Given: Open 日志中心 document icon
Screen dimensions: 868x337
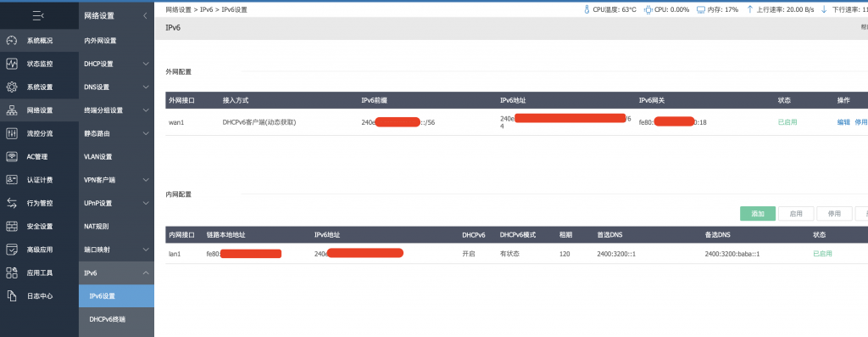Looking at the screenshot, I should pos(12,296).
